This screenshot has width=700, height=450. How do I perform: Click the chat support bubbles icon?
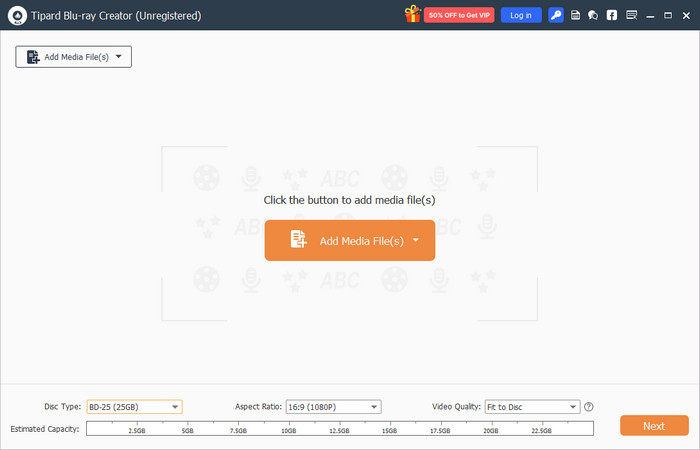tap(593, 15)
